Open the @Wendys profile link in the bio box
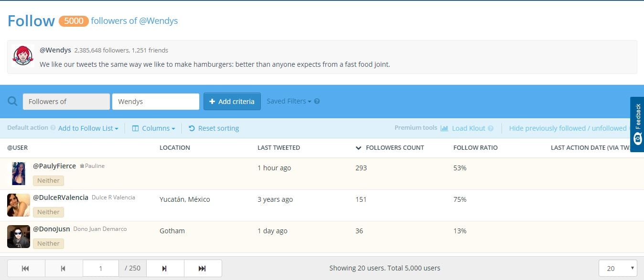Viewport: 644px width, 280px height. (55, 50)
